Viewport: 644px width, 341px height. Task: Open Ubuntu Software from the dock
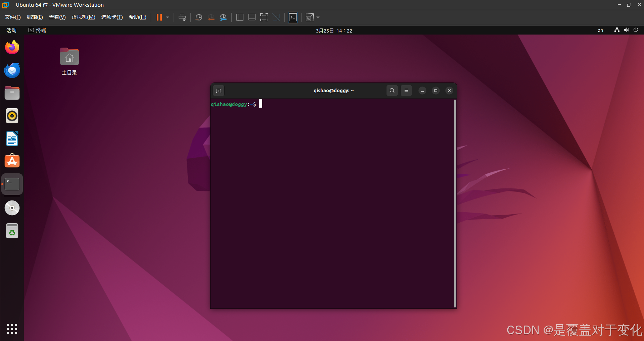coord(12,161)
